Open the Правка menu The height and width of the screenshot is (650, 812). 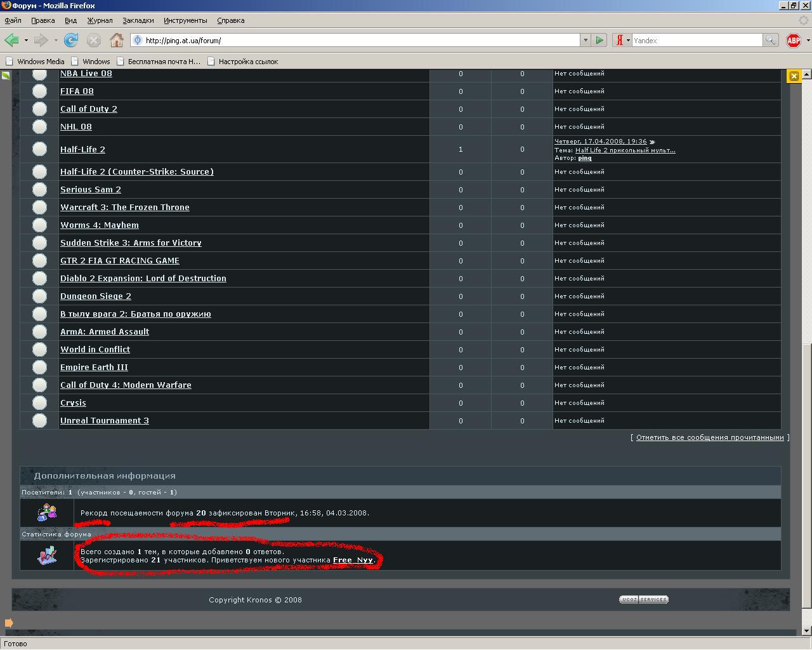pyautogui.click(x=43, y=20)
